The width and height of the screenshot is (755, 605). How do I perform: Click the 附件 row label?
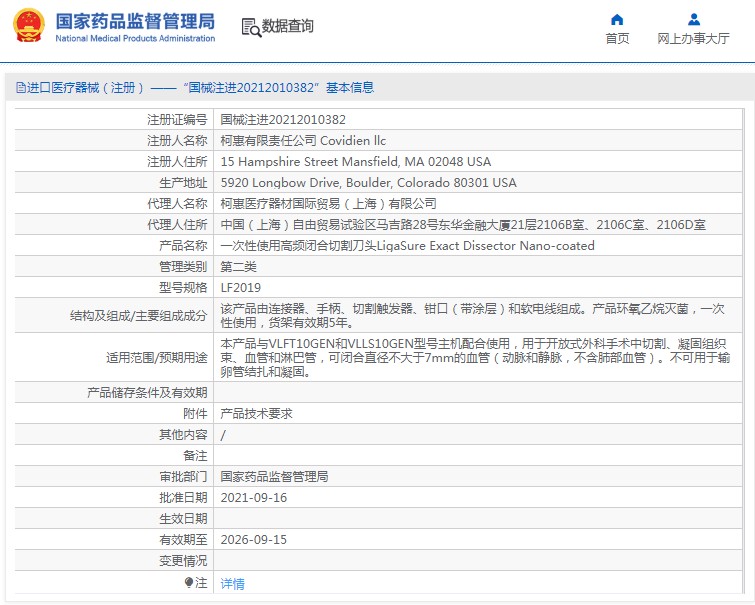pos(195,414)
